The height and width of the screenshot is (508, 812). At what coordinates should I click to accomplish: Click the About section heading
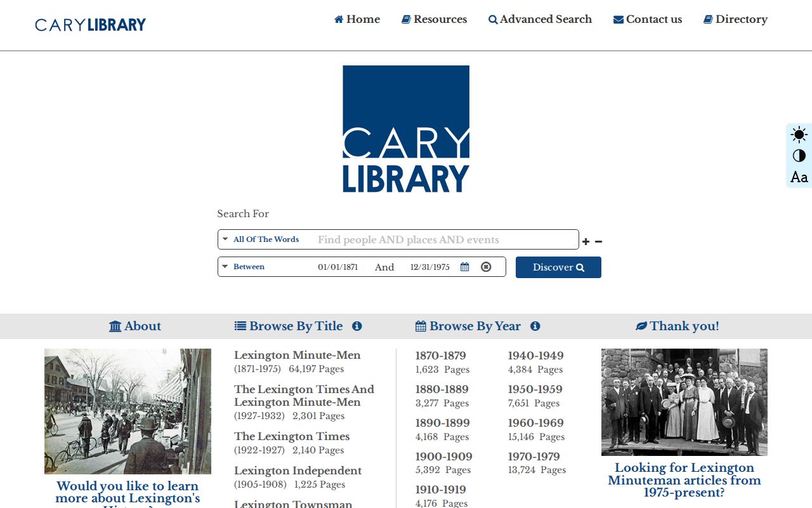135,326
